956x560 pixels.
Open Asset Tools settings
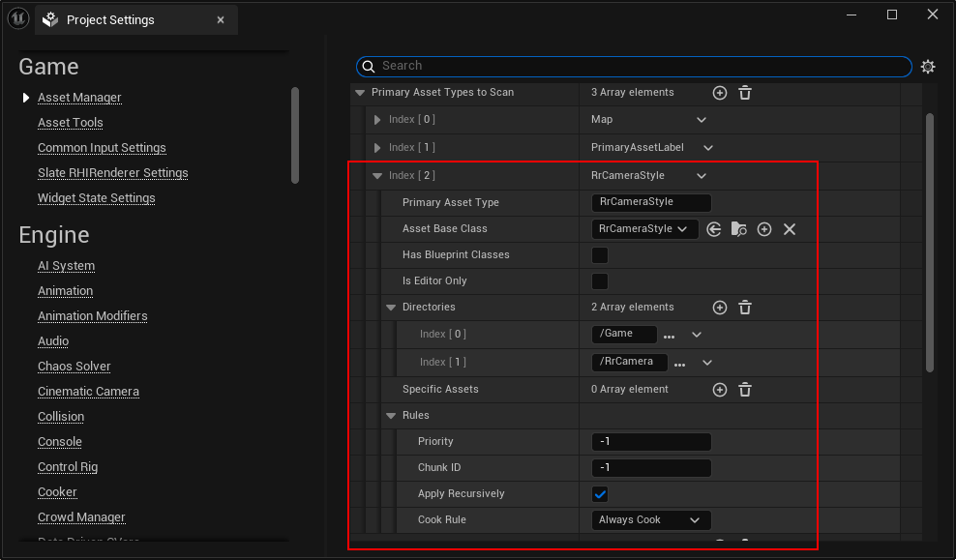[70, 123]
